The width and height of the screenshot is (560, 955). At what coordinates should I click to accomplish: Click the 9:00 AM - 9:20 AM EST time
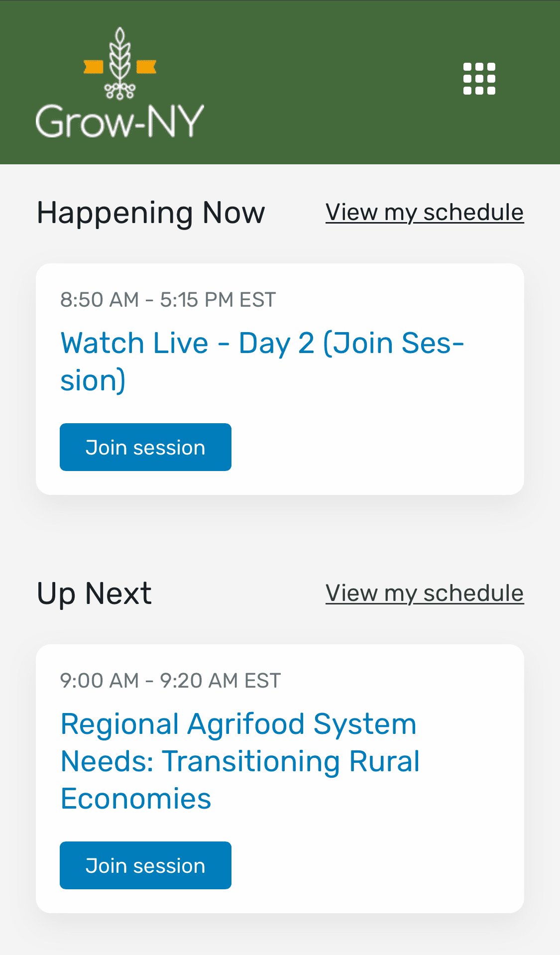click(x=170, y=681)
